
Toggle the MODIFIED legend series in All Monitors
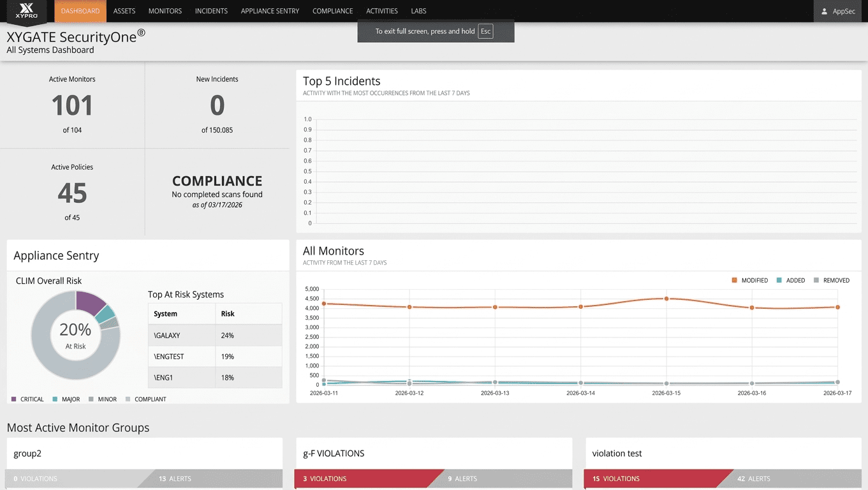point(750,281)
